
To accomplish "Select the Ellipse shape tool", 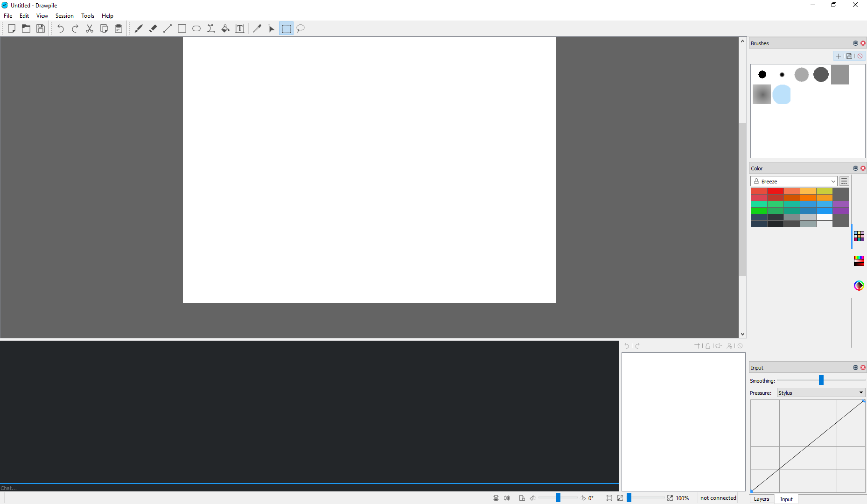I will pos(196,28).
